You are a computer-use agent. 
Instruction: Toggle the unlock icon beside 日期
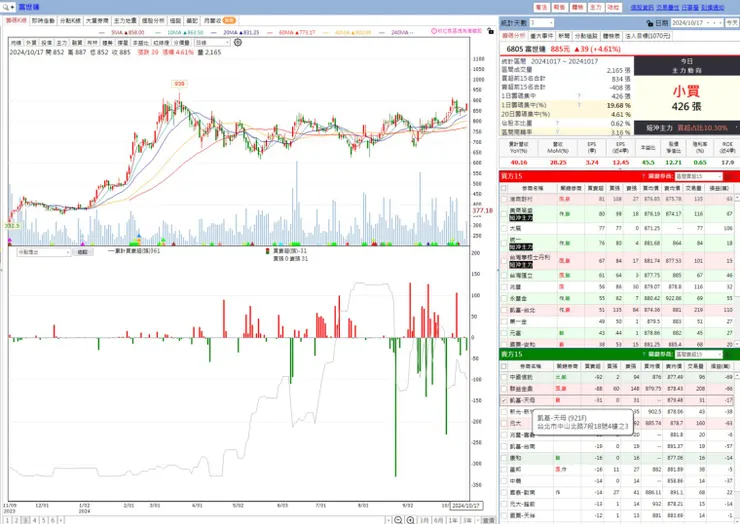coord(650,23)
